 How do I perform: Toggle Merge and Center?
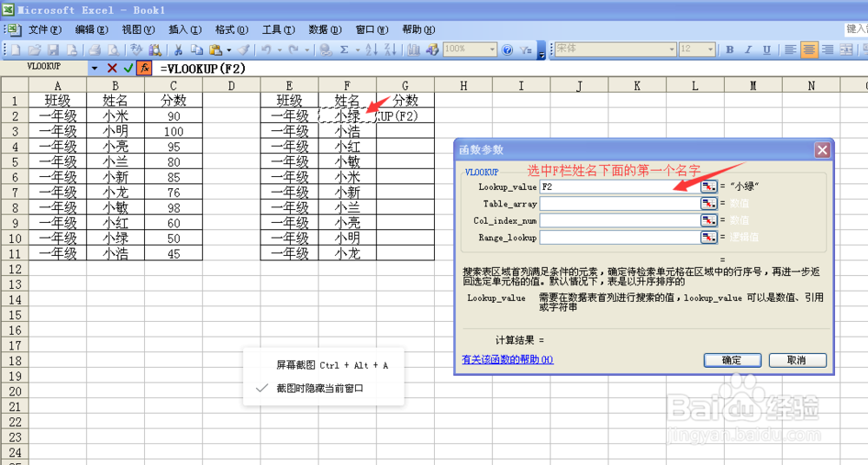click(845, 49)
